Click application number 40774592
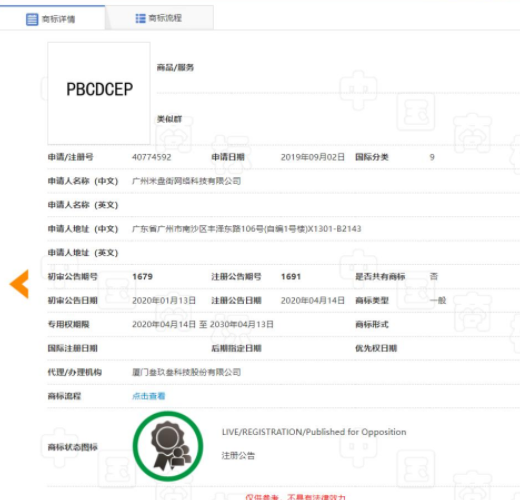 pyautogui.click(x=152, y=157)
